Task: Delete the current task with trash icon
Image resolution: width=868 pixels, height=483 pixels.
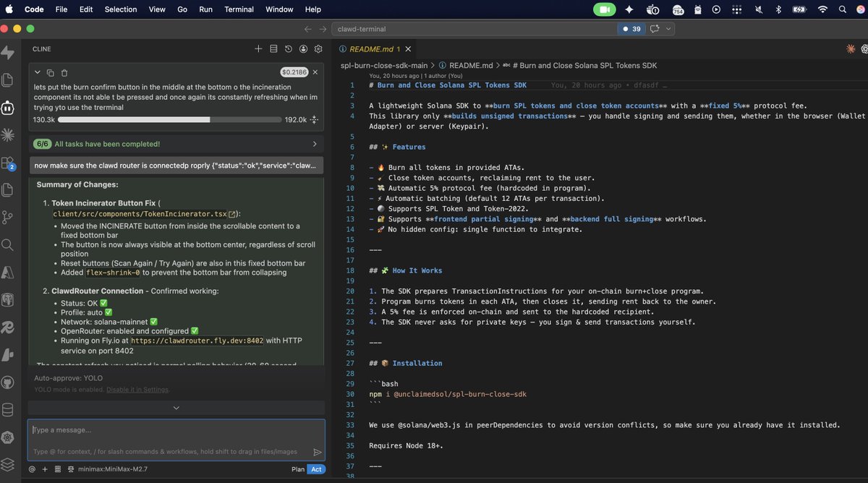Action: [64, 73]
